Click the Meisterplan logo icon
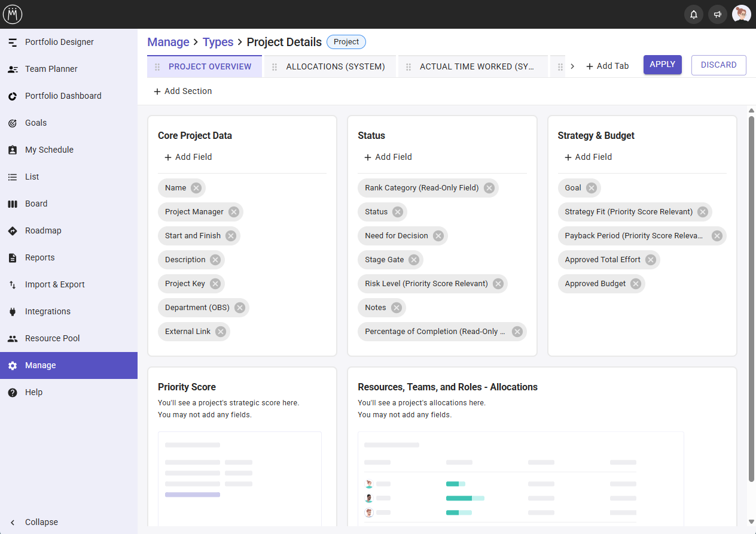 tap(13, 14)
